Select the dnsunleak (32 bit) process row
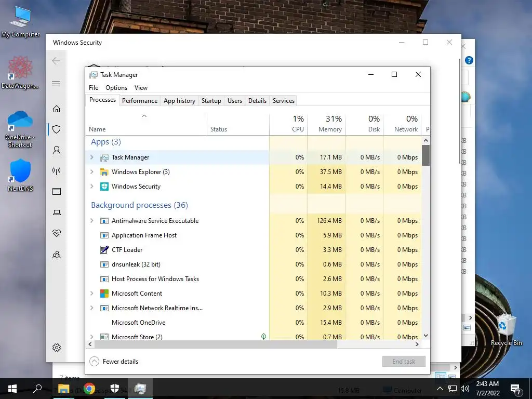The width and height of the screenshot is (532, 399). click(x=254, y=264)
